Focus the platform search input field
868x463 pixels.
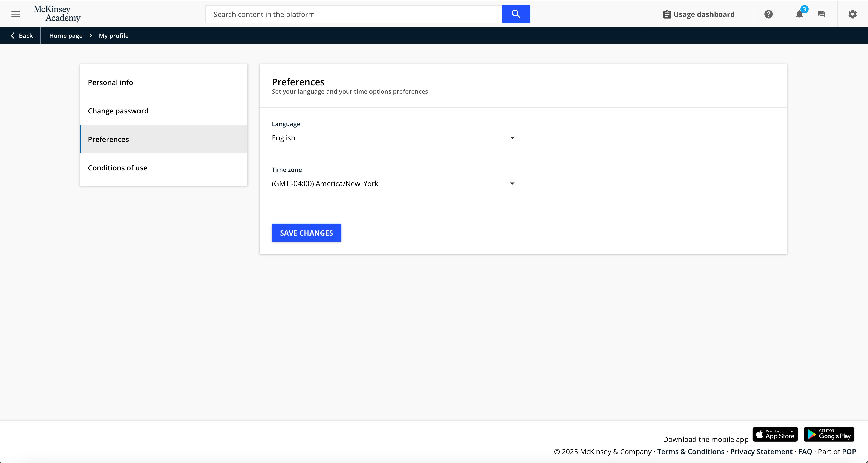point(353,14)
